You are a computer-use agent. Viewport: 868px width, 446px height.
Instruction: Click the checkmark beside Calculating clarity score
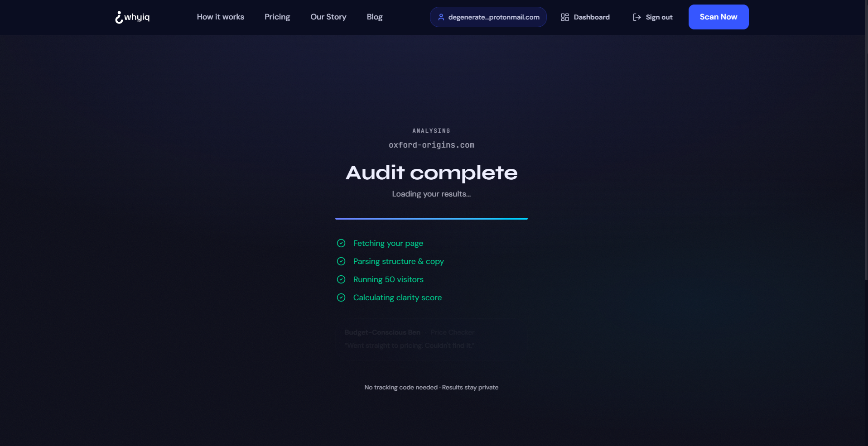pos(341,297)
